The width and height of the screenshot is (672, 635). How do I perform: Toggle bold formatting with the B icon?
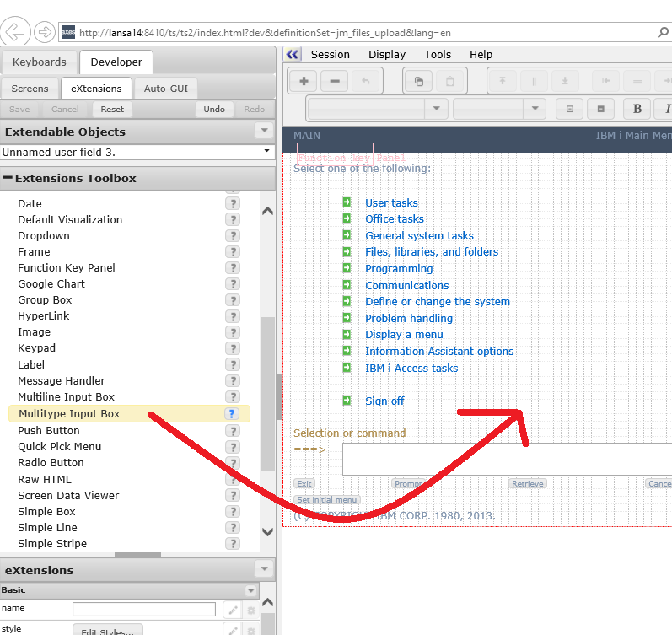point(637,109)
